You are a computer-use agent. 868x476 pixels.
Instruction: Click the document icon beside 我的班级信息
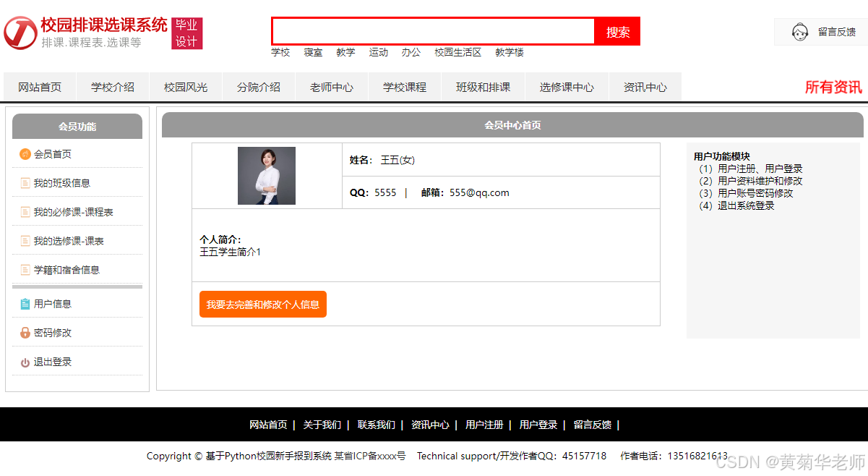coord(25,183)
